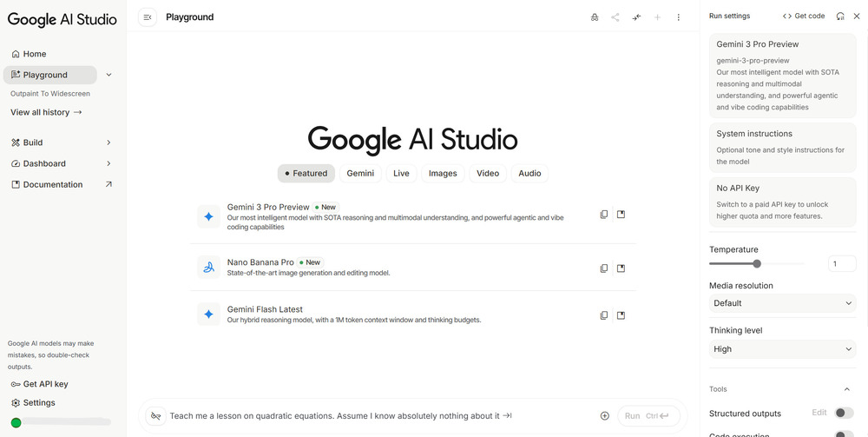Screen dimensions: 868x437
Task: Copy Nano Banana Pro model ID
Action: 604,268
